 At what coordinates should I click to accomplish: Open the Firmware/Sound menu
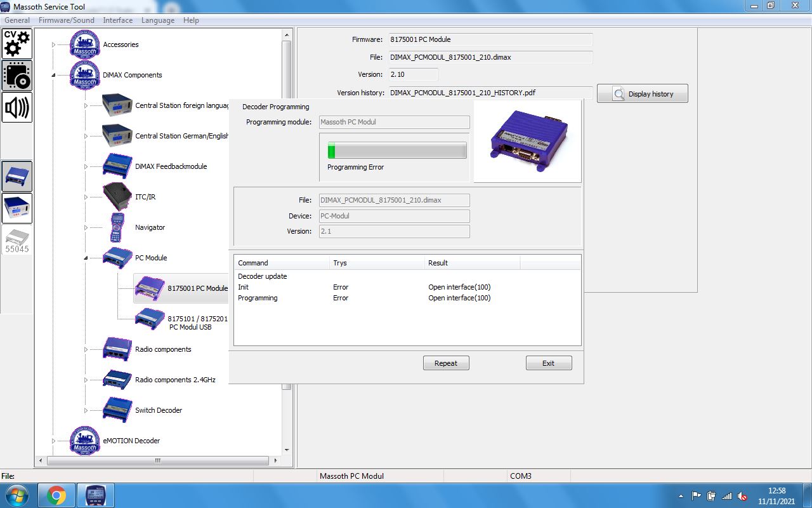pyautogui.click(x=67, y=20)
